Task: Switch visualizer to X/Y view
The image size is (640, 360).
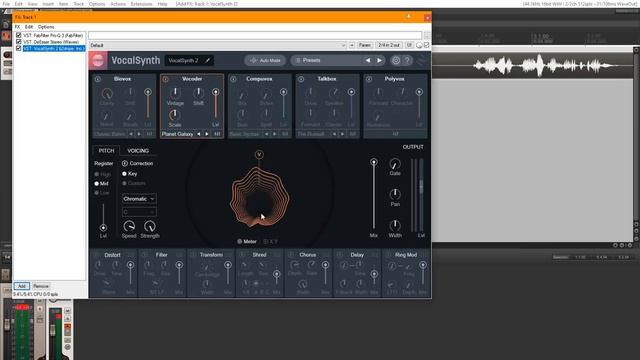Action: (x=270, y=242)
